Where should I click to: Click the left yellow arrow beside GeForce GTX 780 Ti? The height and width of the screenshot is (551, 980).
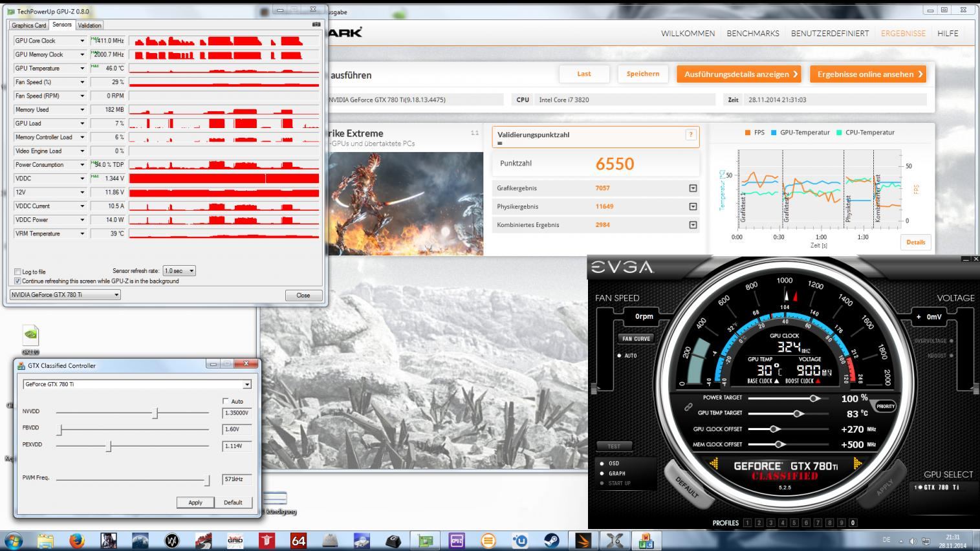pyautogui.click(x=714, y=463)
